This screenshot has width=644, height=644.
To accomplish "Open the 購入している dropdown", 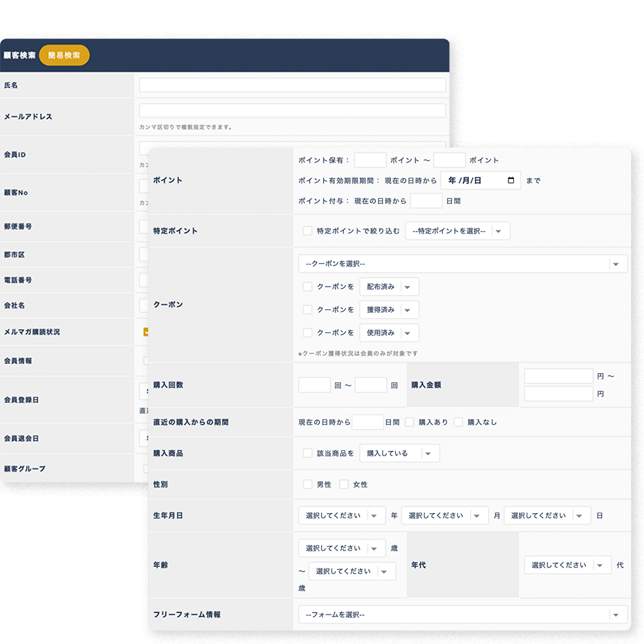I will [399, 453].
